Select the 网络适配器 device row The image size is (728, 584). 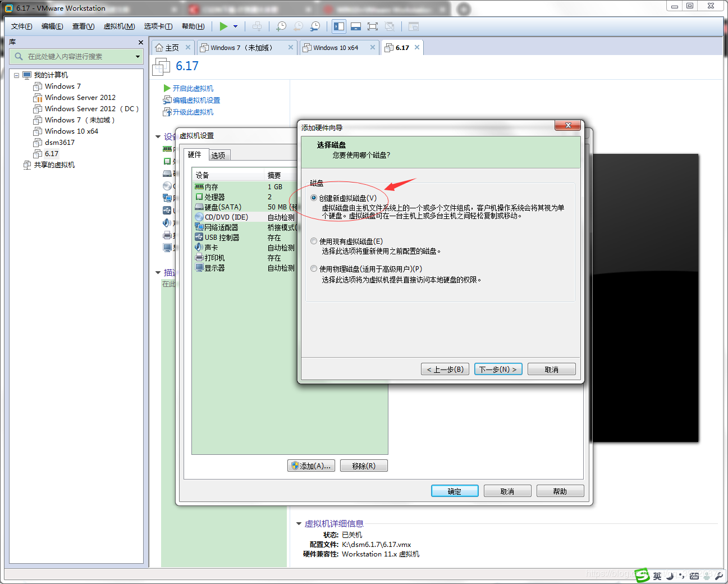pos(245,227)
